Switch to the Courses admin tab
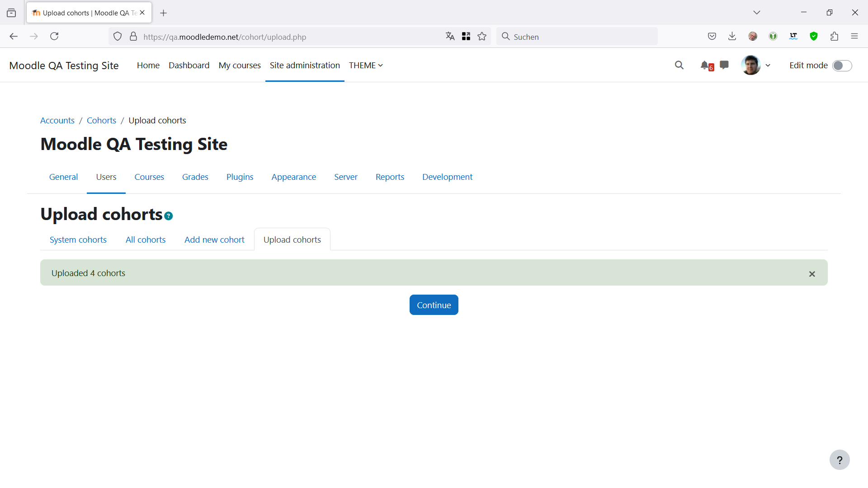868x488 pixels. [149, 177]
